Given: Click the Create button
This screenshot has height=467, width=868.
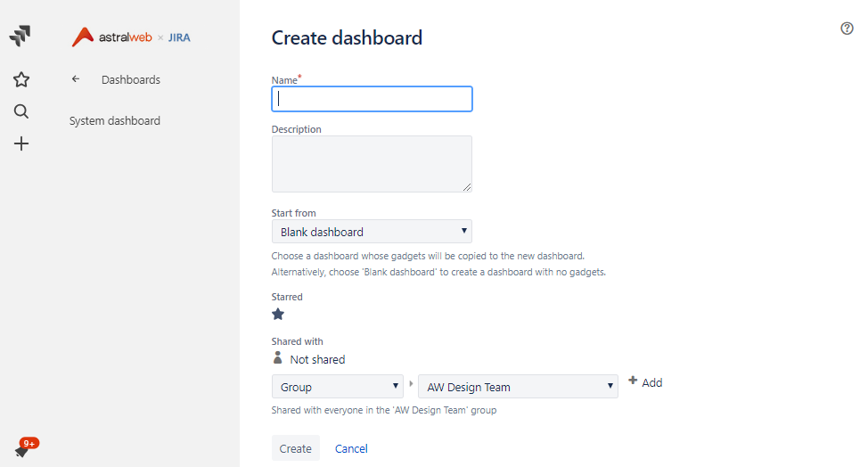Looking at the screenshot, I should (x=296, y=448).
